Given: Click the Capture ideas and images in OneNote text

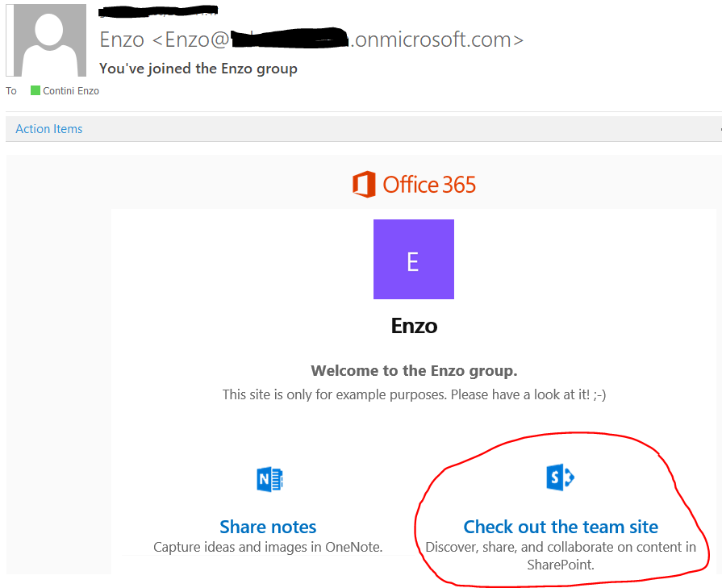Looking at the screenshot, I should click(x=268, y=547).
